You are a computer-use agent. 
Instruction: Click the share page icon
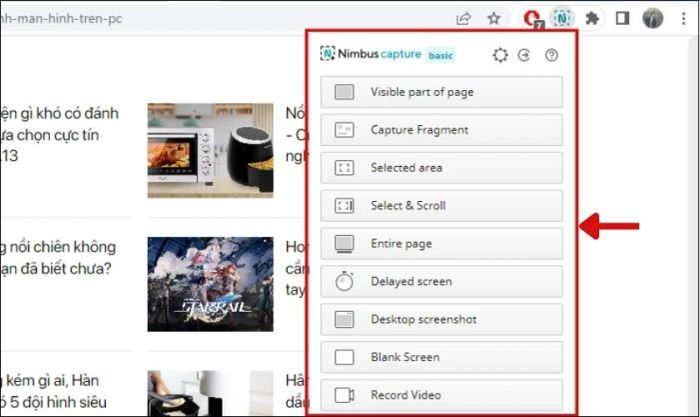[463, 18]
